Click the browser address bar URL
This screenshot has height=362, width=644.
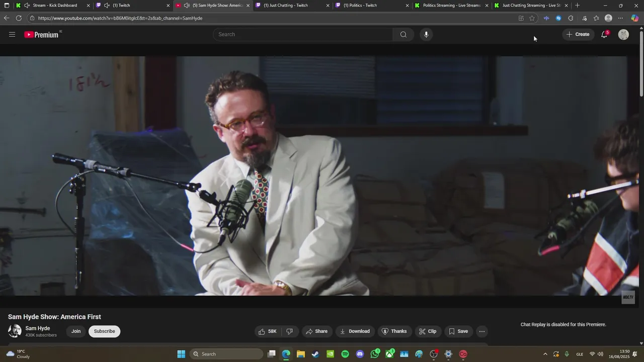click(x=120, y=18)
